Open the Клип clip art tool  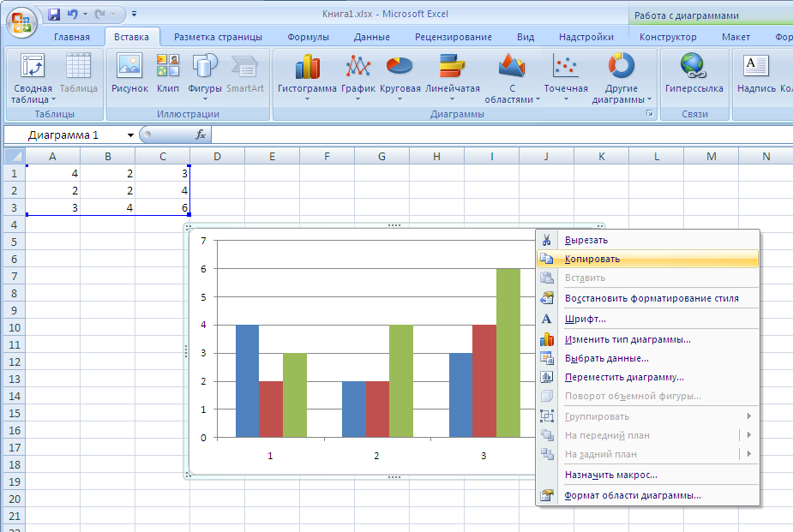[168, 74]
